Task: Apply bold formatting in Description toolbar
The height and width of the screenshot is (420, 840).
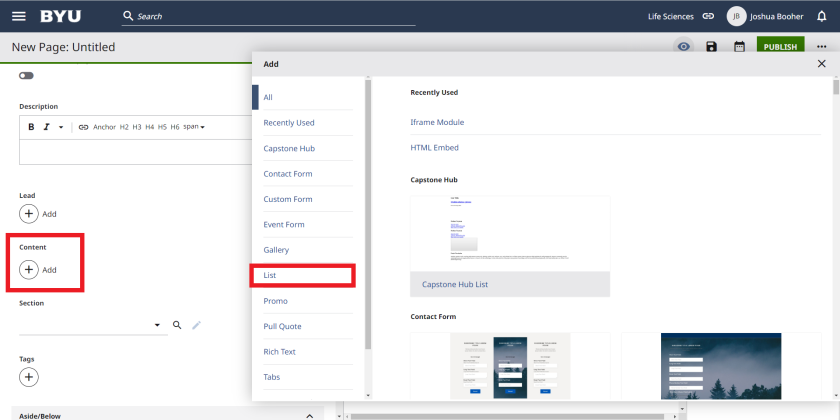Action: pos(31,127)
